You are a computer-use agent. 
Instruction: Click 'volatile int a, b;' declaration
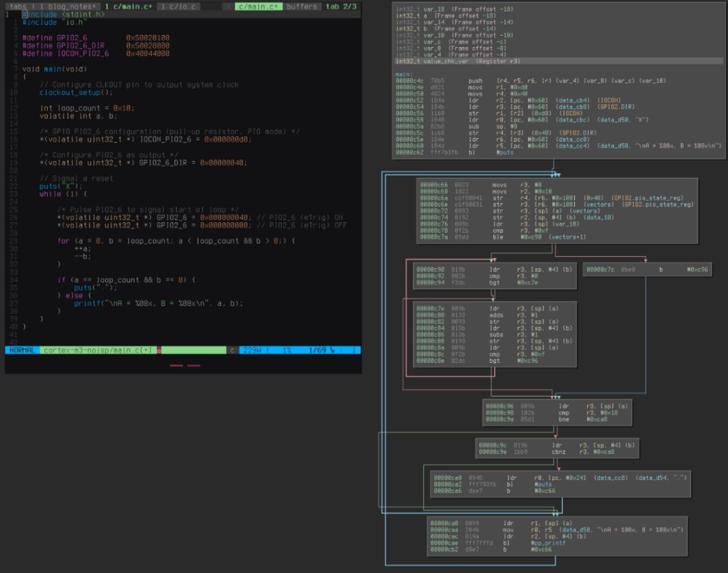78,116
